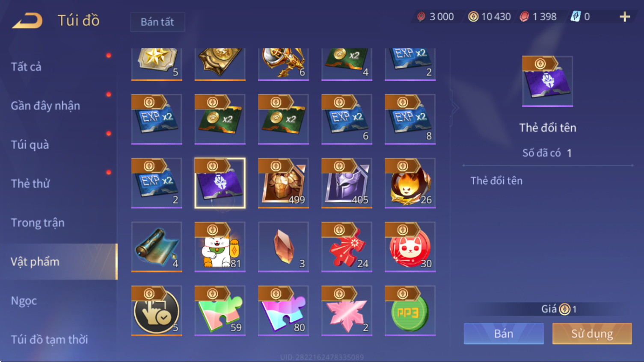Select the lucky cat item with 81
Image resolution: width=644 pixels, height=362 pixels.
tap(220, 247)
